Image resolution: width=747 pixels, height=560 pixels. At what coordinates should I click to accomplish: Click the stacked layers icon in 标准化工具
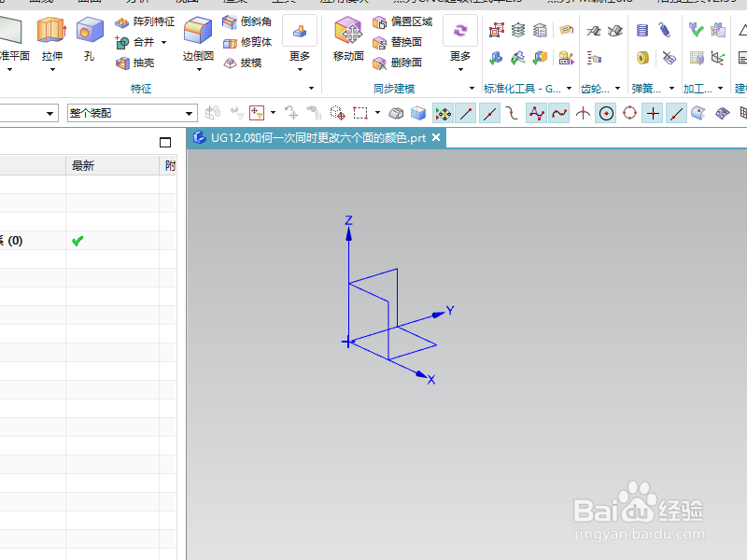tap(518, 31)
